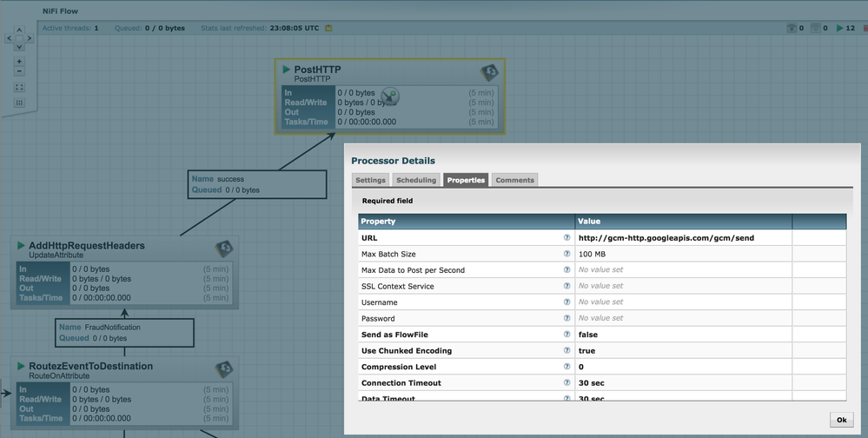Pan the canvas right with the navigation arrow

[x=30, y=38]
